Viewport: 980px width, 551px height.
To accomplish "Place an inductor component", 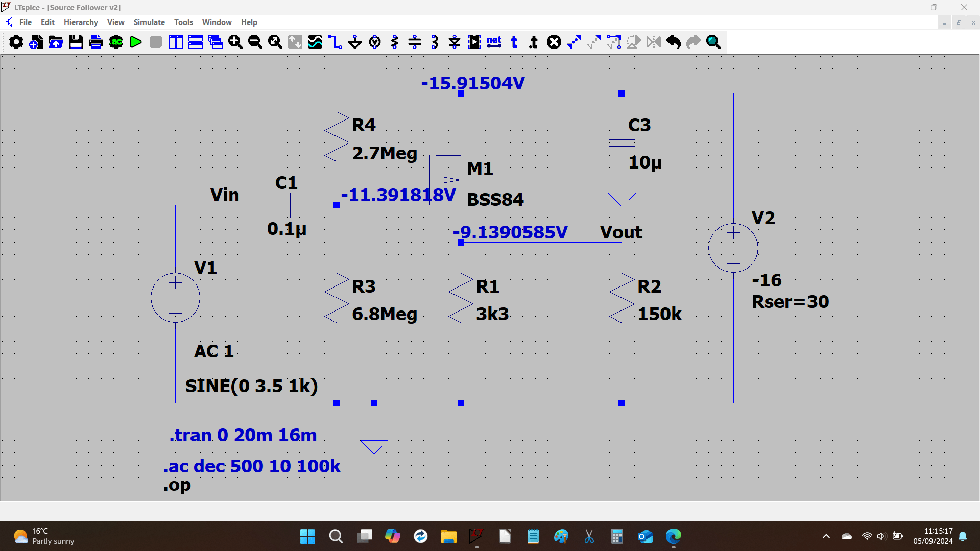I will [x=435, y=42].
